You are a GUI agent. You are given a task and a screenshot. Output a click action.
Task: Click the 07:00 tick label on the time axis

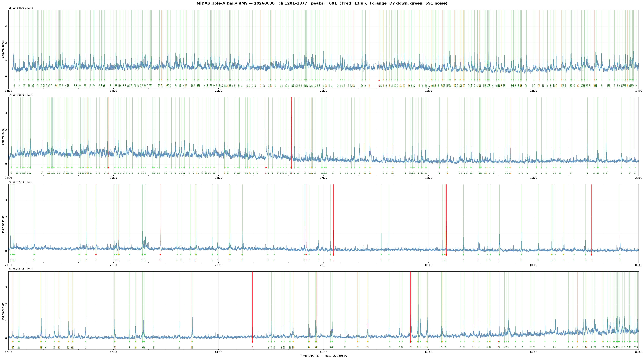534,352
